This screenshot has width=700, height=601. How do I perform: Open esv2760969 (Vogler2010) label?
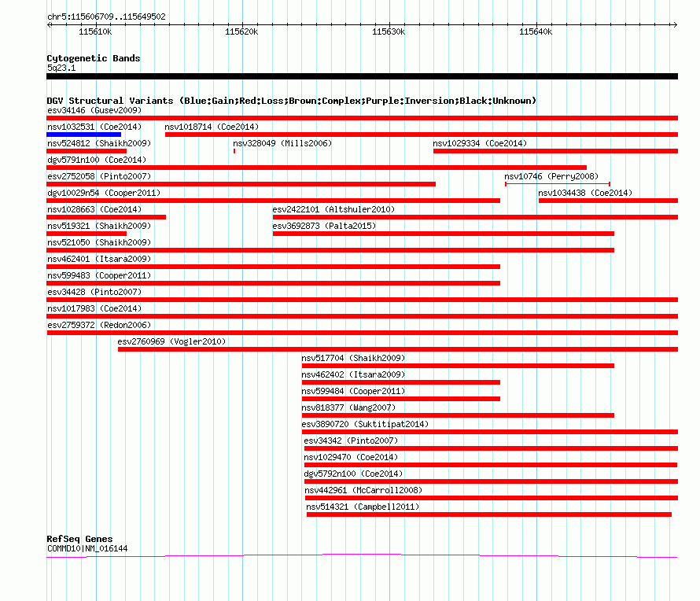[172, 341]
